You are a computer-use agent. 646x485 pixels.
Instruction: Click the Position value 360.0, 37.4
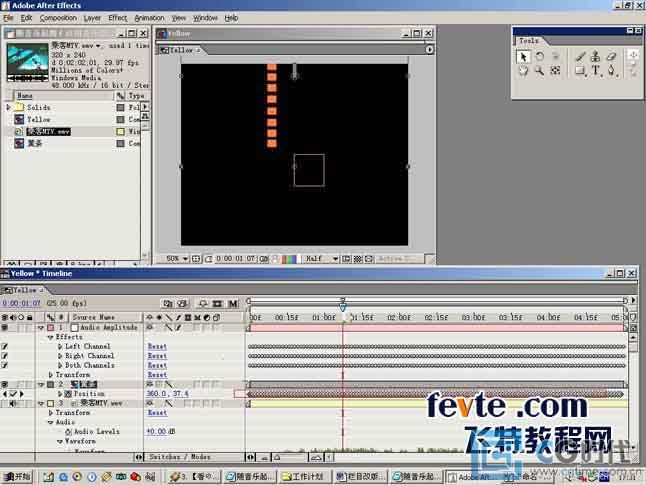[167, 394]
